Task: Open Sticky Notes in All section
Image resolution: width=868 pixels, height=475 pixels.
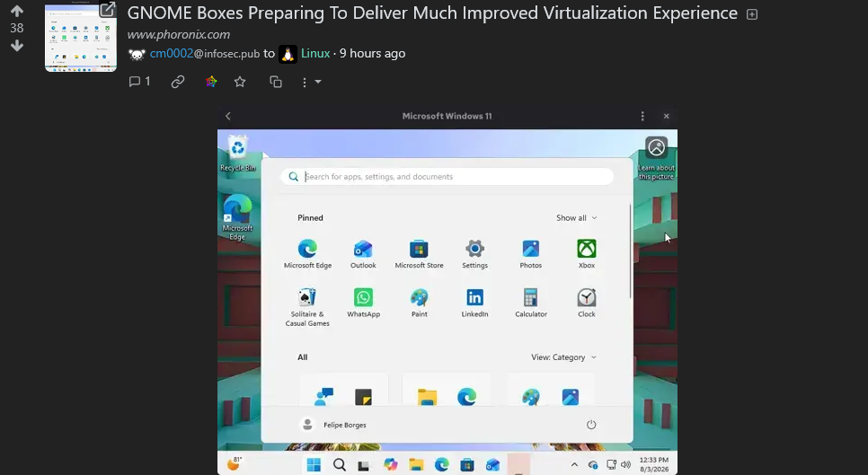Action: pos(363,397)
